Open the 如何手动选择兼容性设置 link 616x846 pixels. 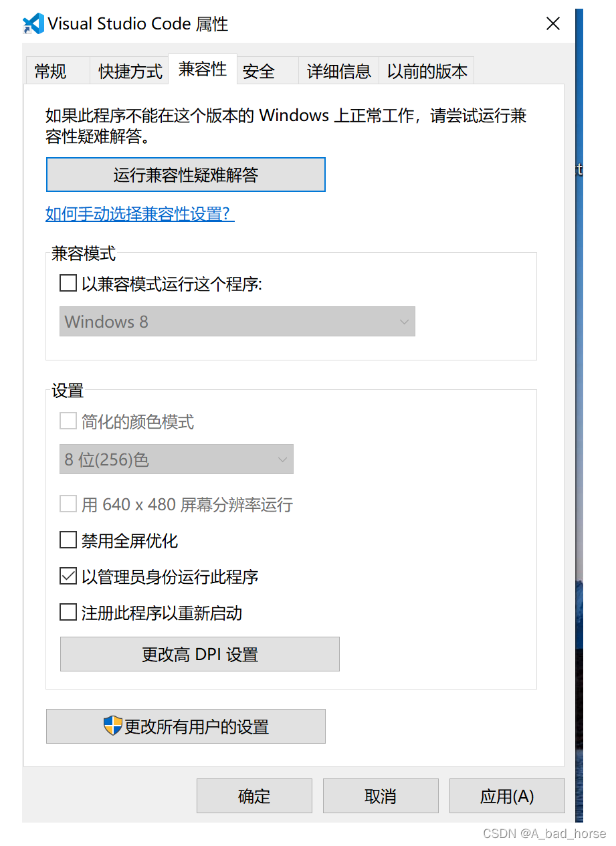tap(139, 213)
